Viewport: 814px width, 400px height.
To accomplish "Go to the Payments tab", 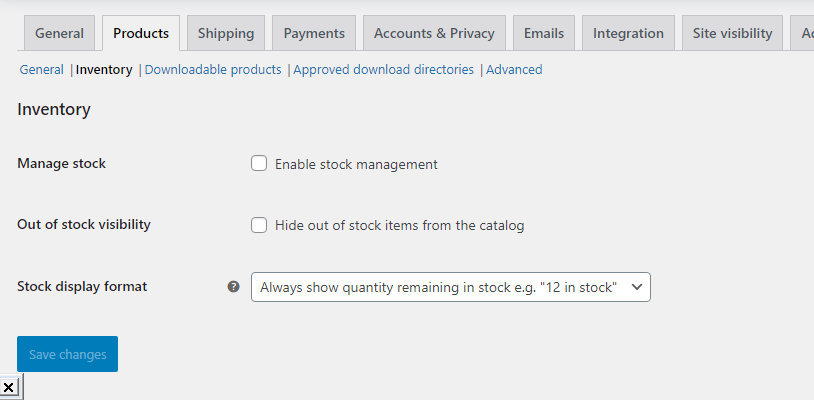I will click(314, 33).
